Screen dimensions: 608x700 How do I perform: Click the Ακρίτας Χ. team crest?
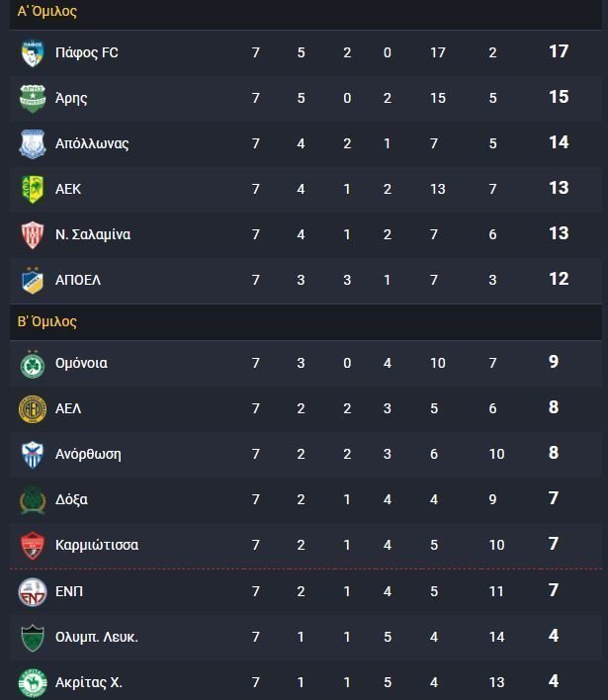coord(33,683)
